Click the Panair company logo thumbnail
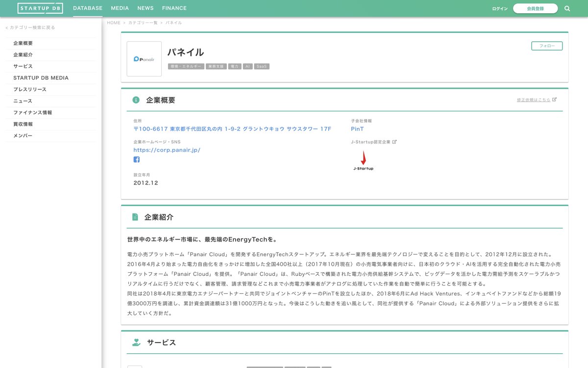 coord(144,59)
